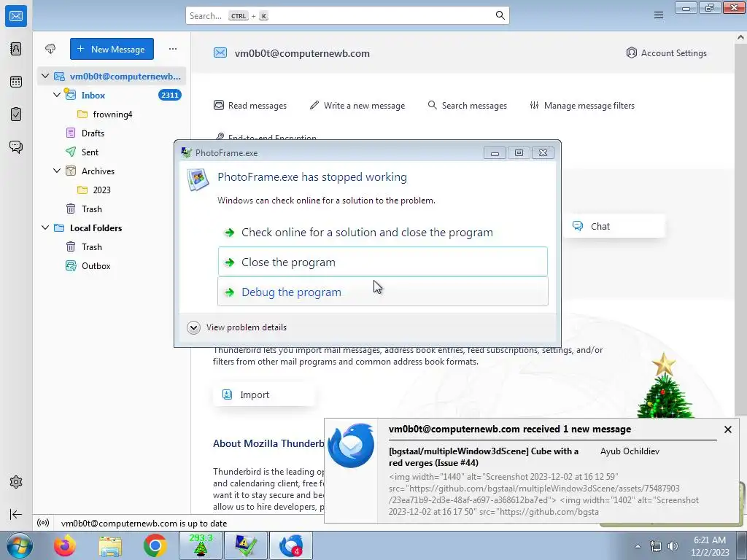Open the Address Book space

click(16, 49)
